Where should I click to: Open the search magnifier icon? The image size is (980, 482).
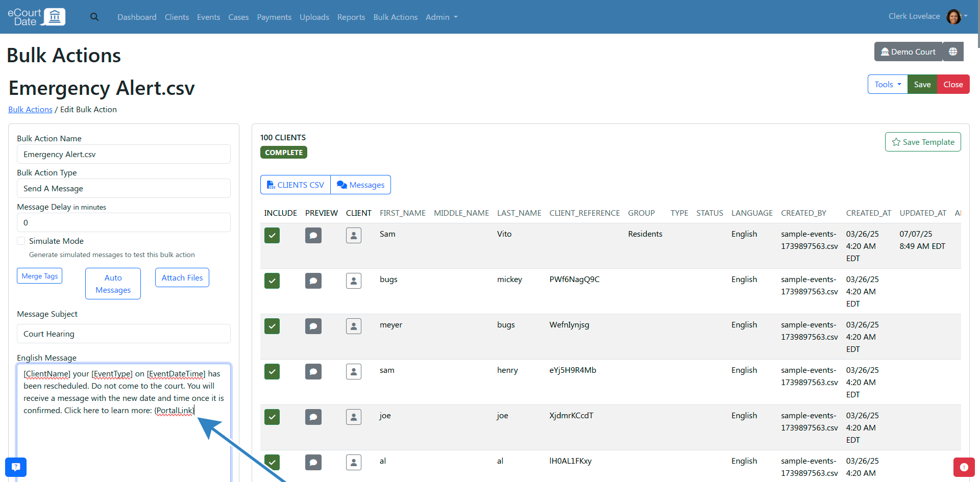(94, 17)
